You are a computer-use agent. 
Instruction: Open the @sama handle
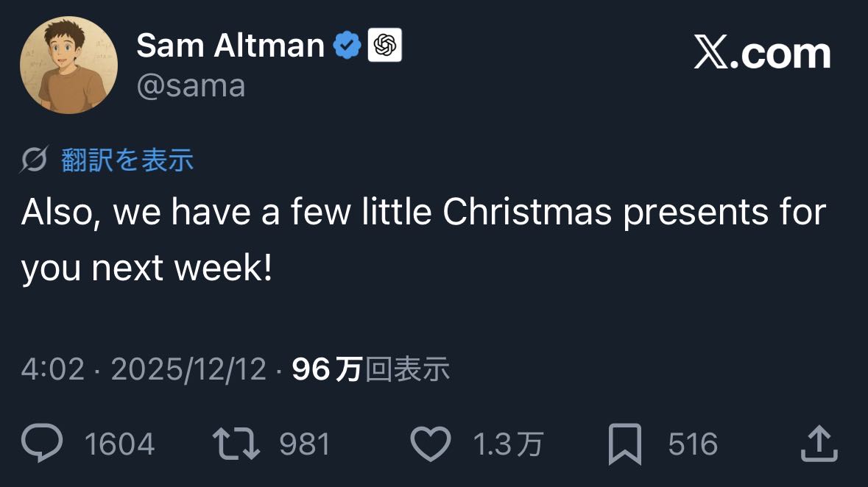(191, 86)
